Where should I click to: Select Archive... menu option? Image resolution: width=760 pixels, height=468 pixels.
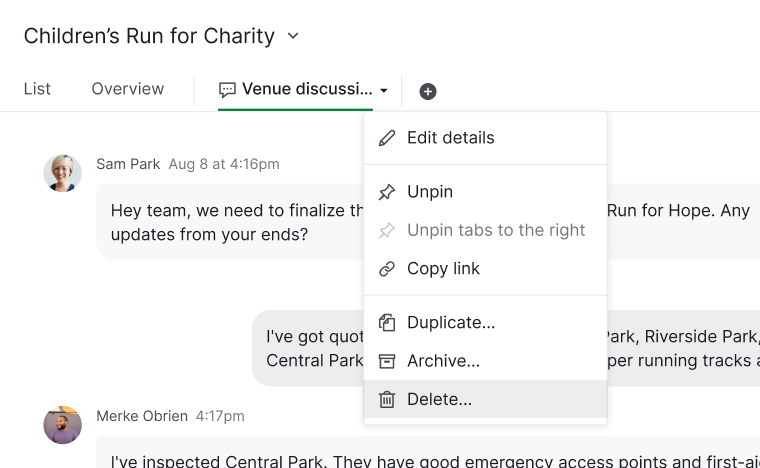pos(485,361)
